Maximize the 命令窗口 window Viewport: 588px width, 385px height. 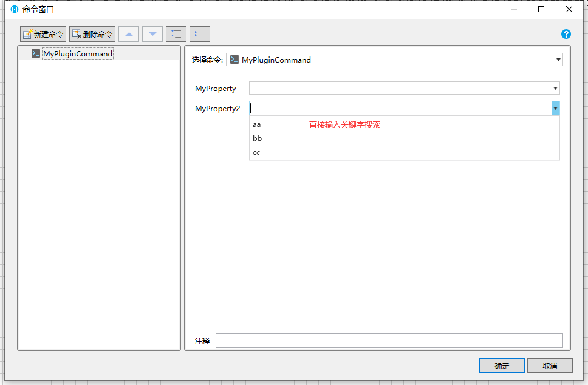tap(541, 9)
